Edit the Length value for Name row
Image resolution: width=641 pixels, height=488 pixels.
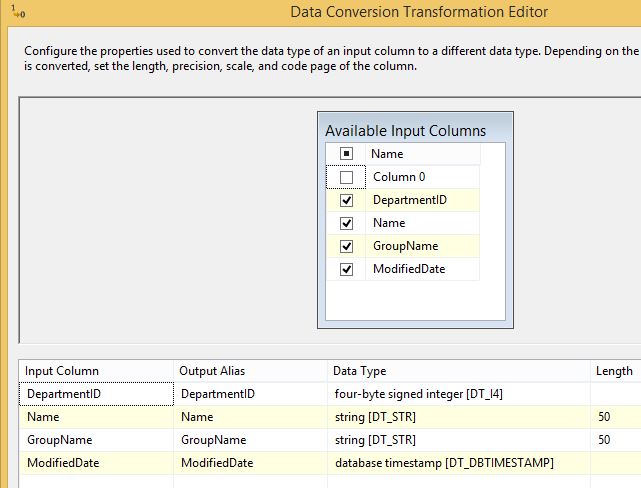coord(614,417)
